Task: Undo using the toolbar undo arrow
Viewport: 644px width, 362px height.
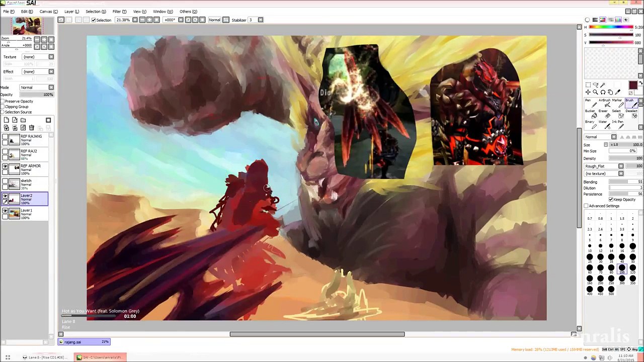Action: [x=61, y=20]
